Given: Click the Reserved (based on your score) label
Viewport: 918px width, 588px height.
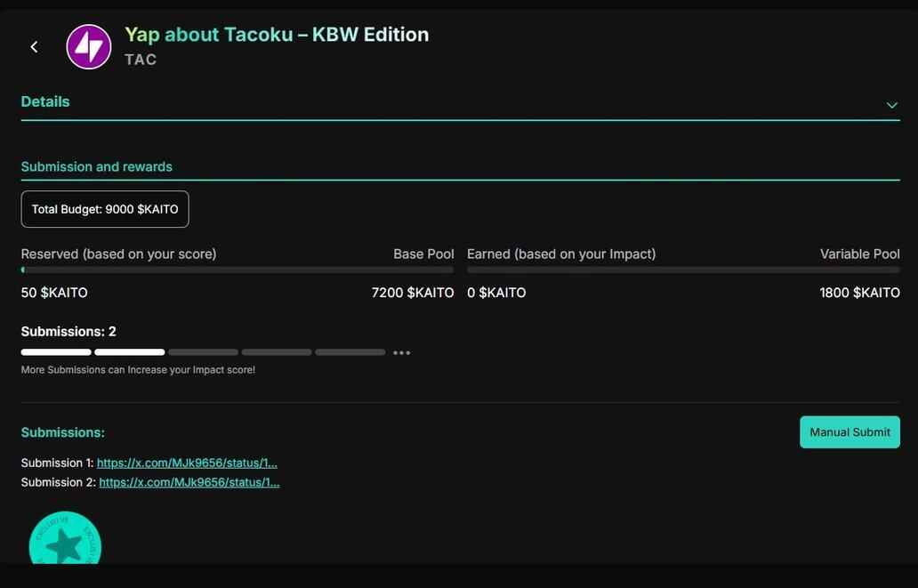Looking at the screenshot, I should pos(119,254).
